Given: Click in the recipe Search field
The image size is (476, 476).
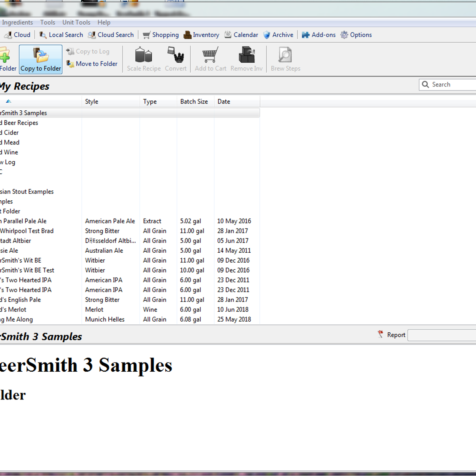Looking at the screenshot, I should 452,84.
